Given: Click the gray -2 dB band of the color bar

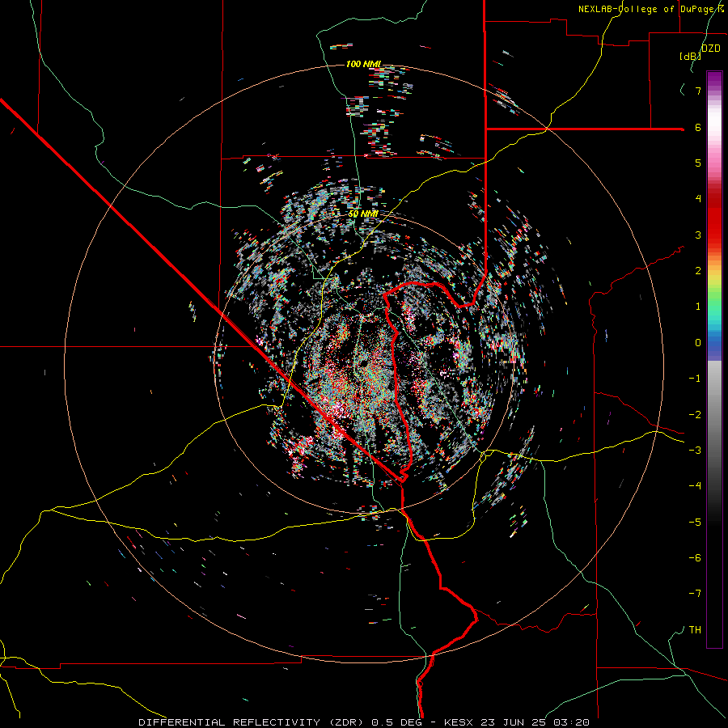Looking at the screenshot, I should (x=714, y=415).
